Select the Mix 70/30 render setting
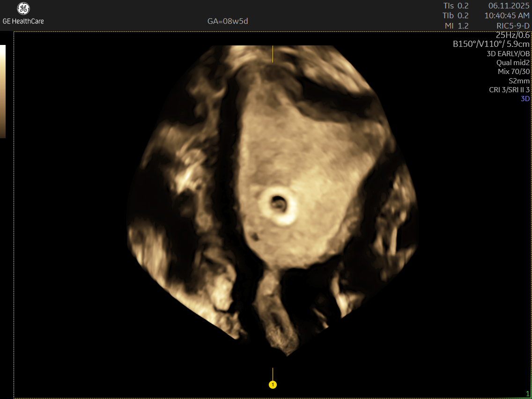This screenshot has height=399, width=532. coord(514,72)
